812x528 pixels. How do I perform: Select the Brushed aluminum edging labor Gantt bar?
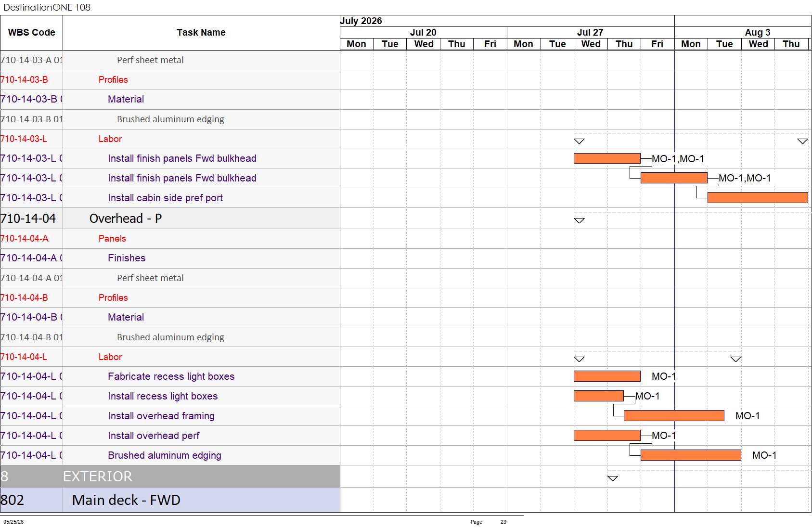tap(691, 455)
